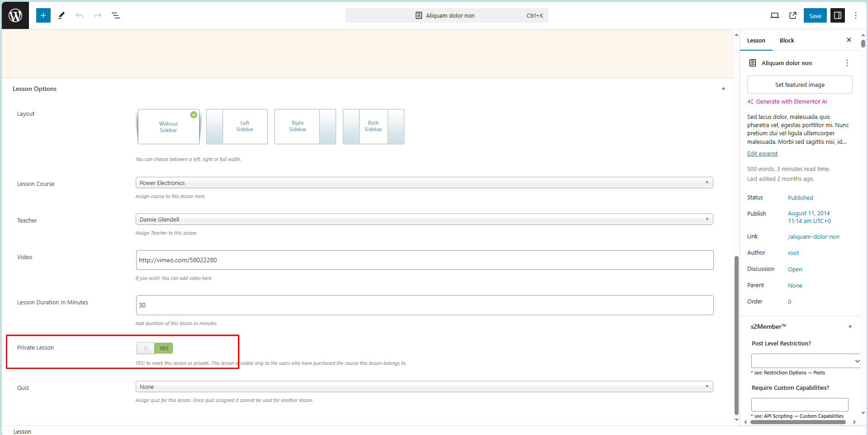Collapse the s2Member panel

pos(850,326)
